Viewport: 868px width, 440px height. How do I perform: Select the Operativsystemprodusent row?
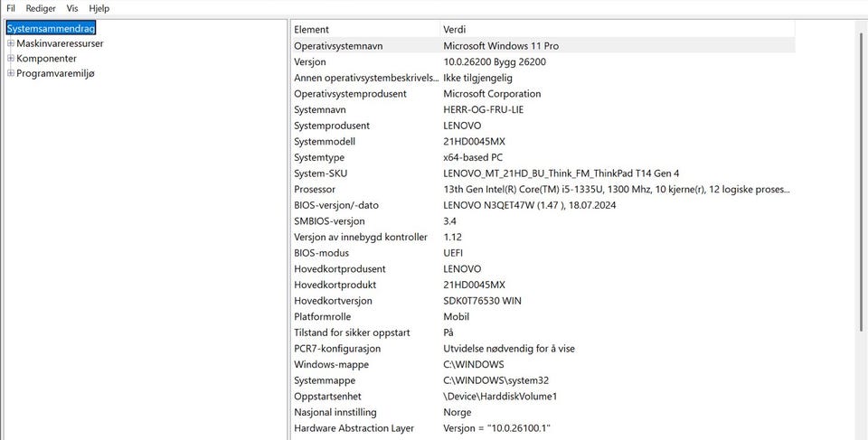(x=543, y=94)
